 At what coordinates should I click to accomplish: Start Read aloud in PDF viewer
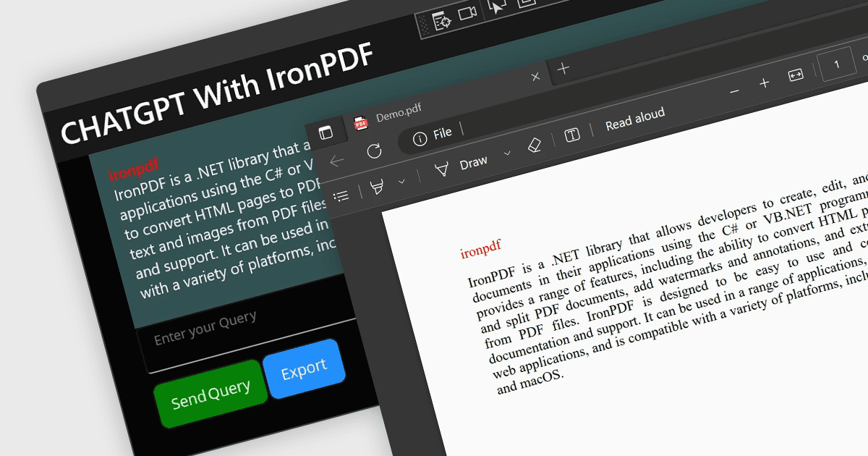pyautogui.click(x=635, y=119)
